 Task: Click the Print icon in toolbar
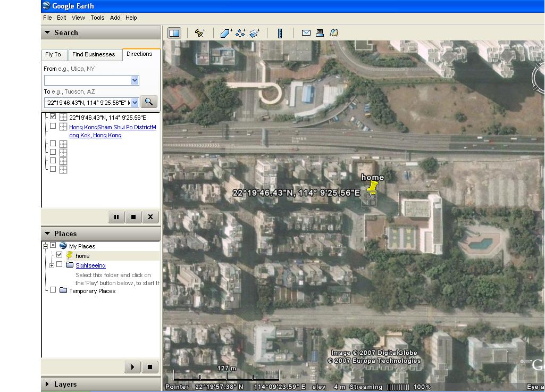click(x=320, y=33)
